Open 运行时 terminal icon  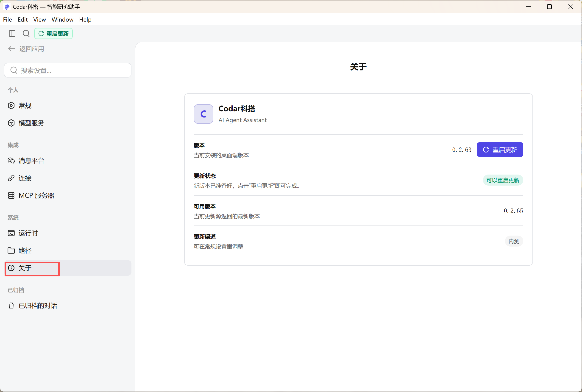(x=11, y=233)
